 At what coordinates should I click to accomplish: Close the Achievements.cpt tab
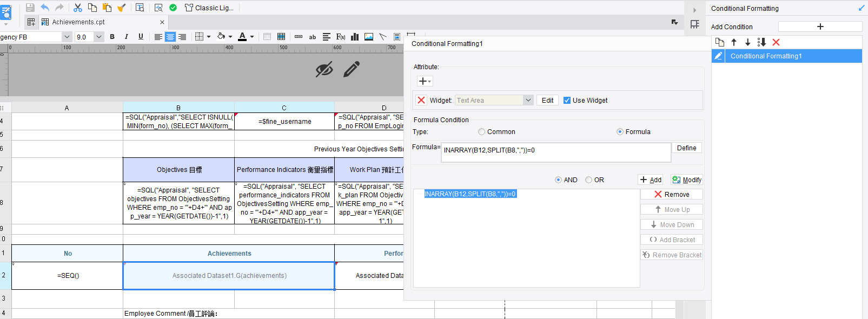[x=162, y=22]
